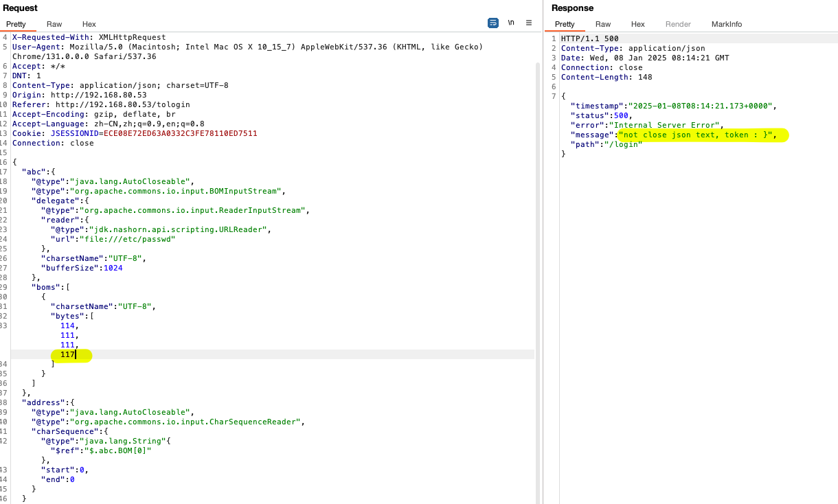Click the DNT: 1 header
The width and height of the screenshot is (838, 504).
(x=27, y=76)
